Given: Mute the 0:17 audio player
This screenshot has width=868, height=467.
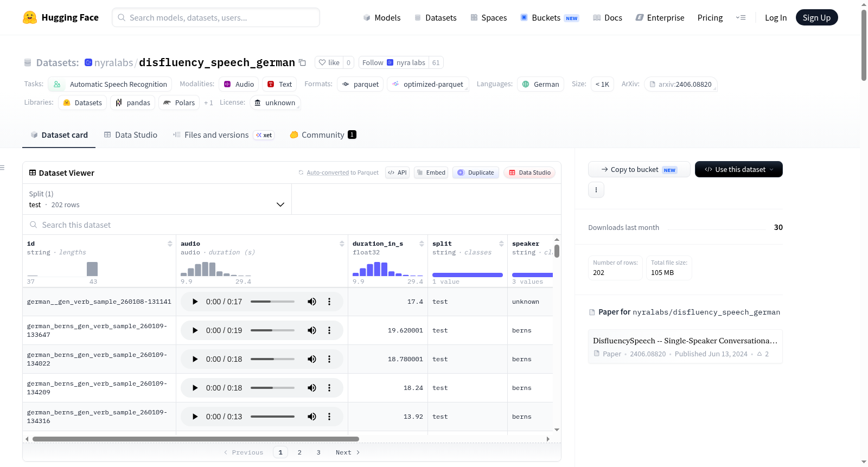Looking at the screenshot, I should point(312,302).
